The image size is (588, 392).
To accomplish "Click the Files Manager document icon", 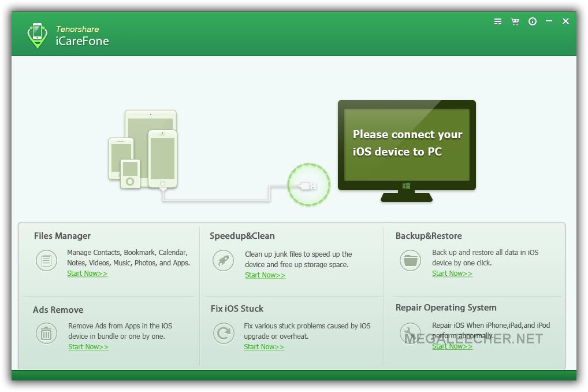I will tap(46, 261).
